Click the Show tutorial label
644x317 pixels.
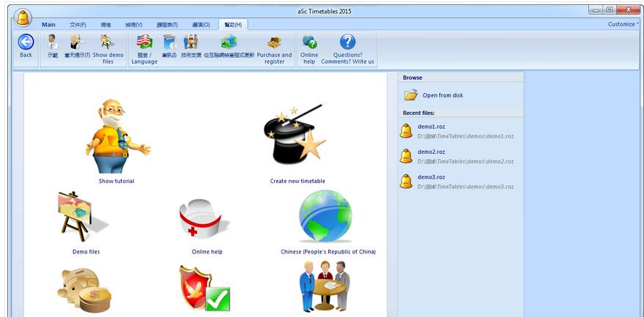[x=116, y=181]
